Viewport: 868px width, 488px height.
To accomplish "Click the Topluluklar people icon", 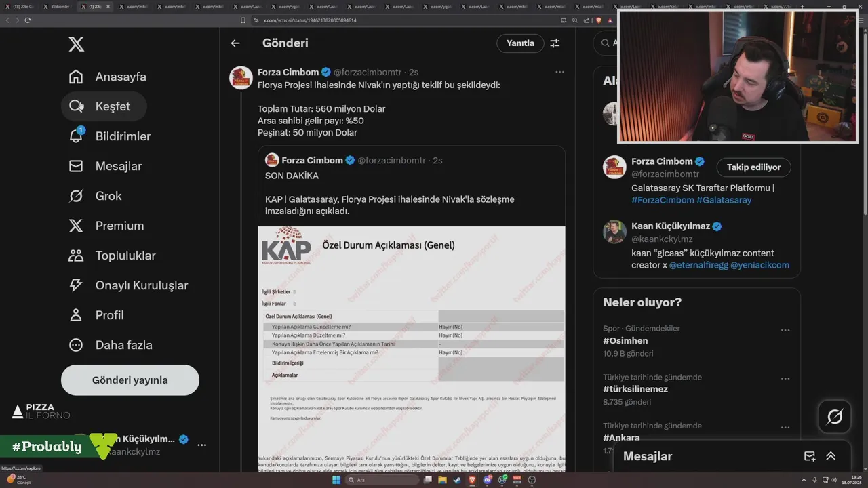I will coord(76,256).
